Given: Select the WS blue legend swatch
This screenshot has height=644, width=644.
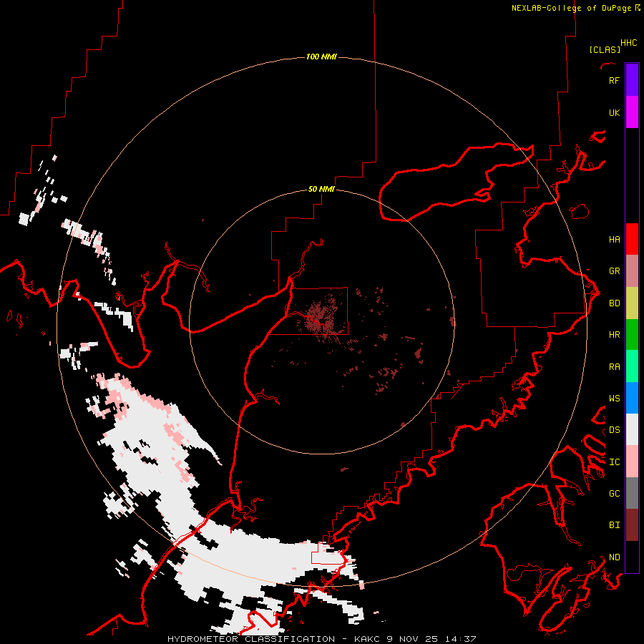Looking at the screenshot, I should click(x=632, y=398).
